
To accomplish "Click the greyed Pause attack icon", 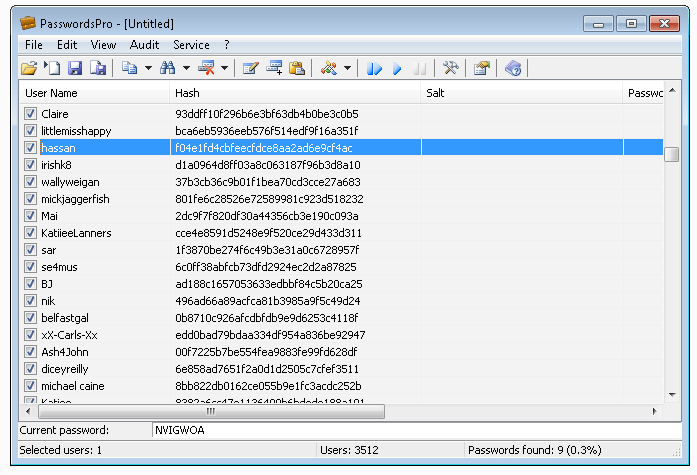I will 420,68.
